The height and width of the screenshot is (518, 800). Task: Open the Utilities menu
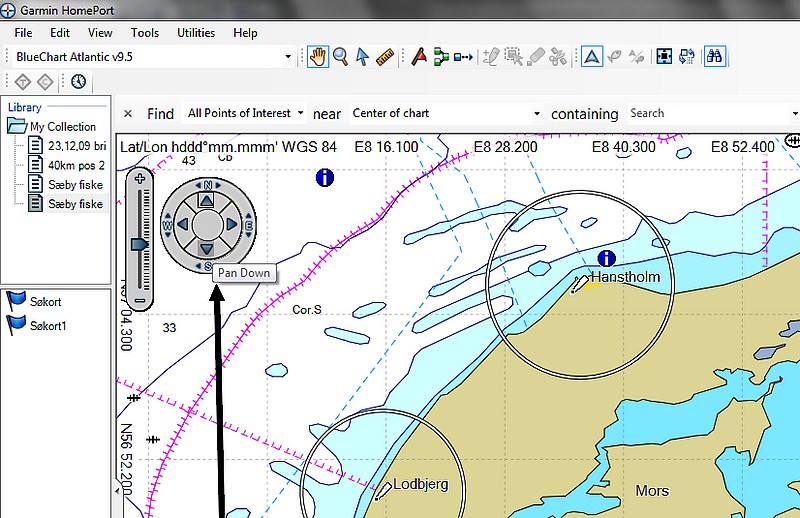(196, 33)
